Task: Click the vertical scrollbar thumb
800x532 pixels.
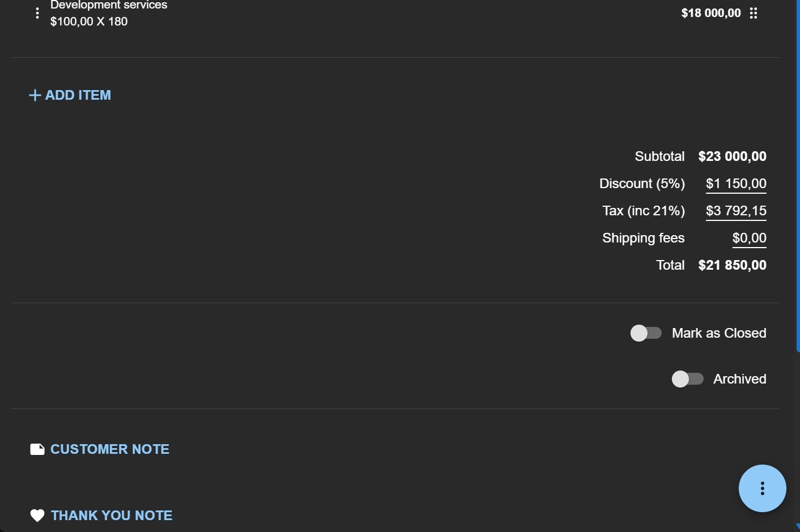Action: [798, 176]
